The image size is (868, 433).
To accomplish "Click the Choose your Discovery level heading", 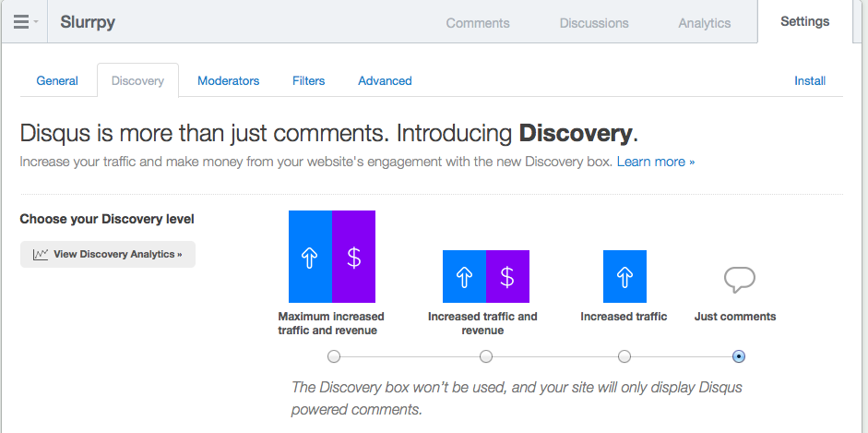I will point(107,219).
